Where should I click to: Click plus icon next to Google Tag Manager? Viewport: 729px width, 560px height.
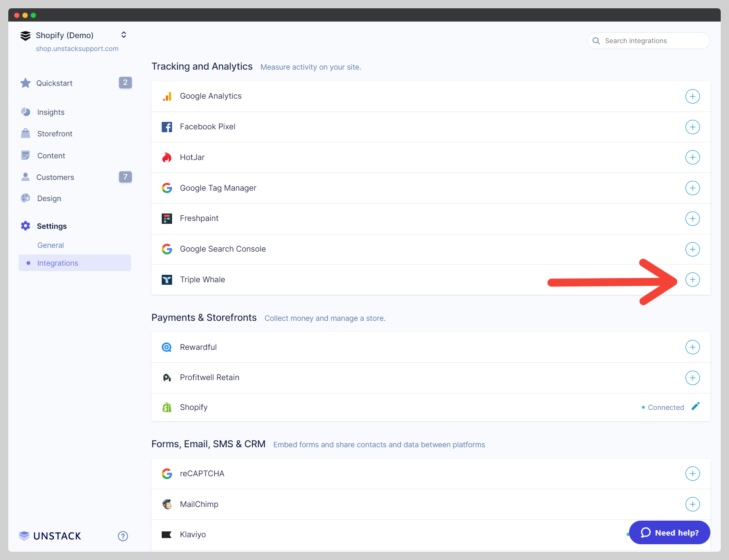click(x=692, y=188)
